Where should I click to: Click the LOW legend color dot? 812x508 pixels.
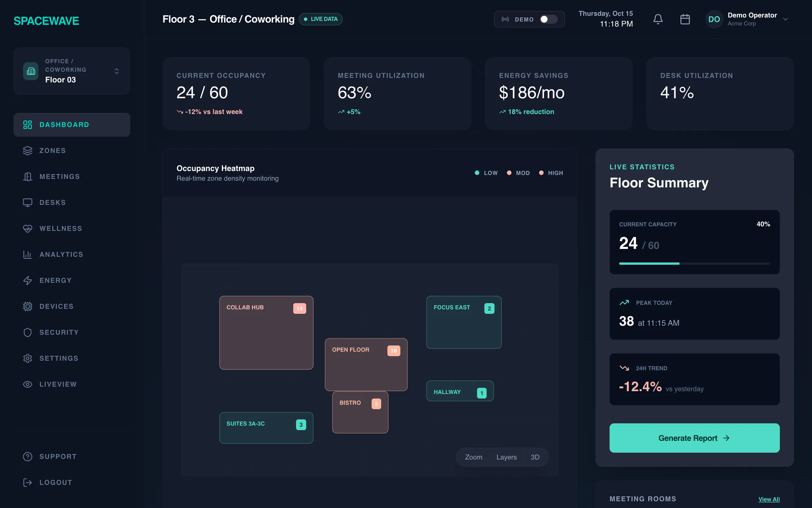point(477,173)
